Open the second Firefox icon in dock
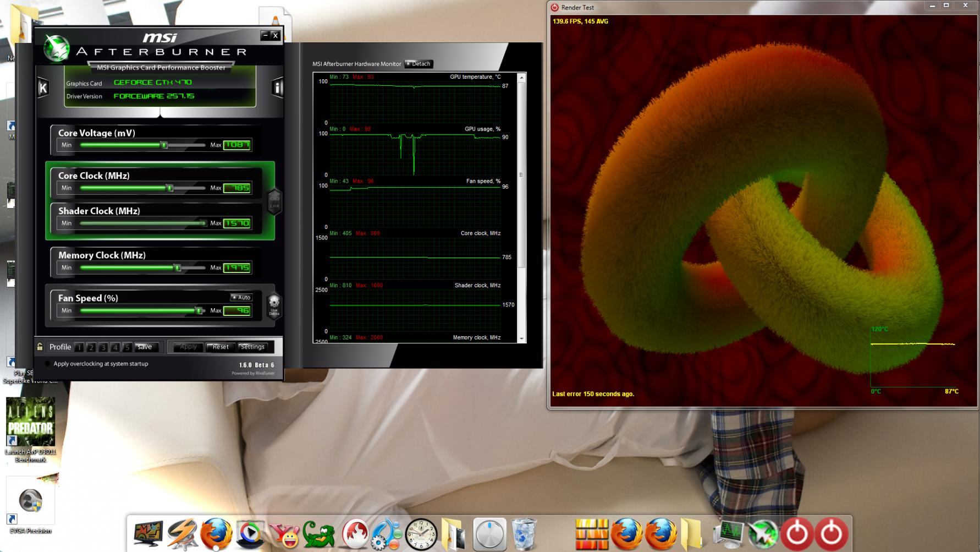This screenshot has width=980, height=552. click(x=626, y=534)
